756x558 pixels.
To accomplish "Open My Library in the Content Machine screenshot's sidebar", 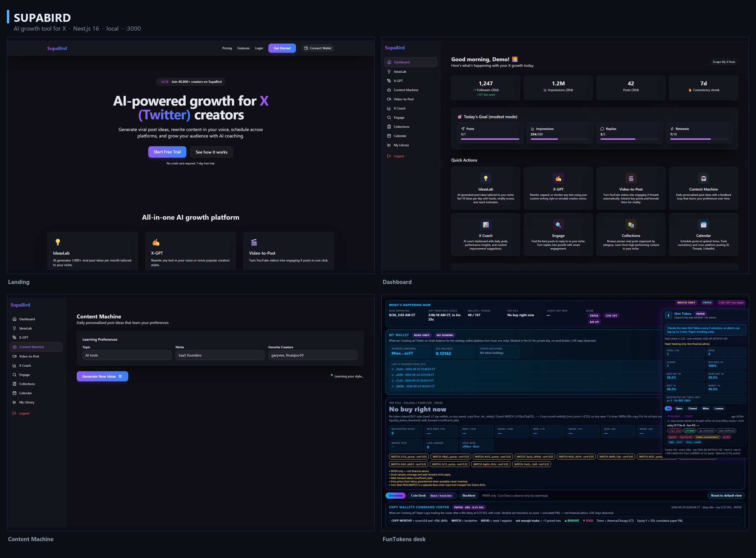I will 36,402.
